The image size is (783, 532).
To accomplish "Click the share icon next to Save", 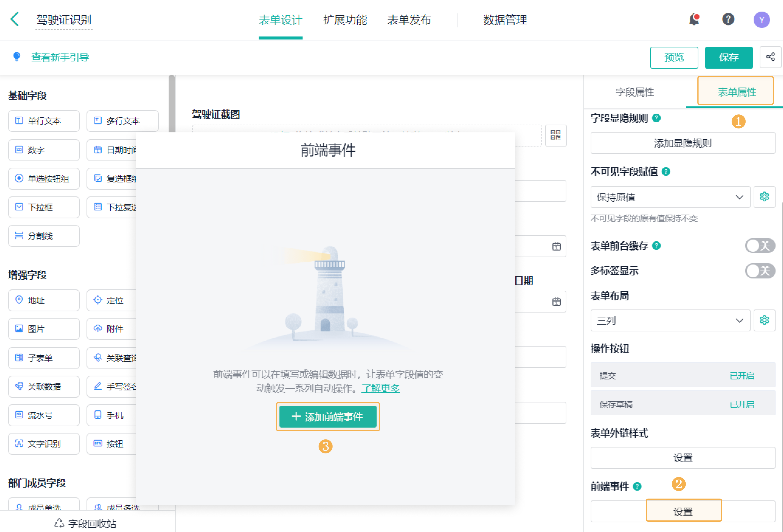I will tap(770, 57).
